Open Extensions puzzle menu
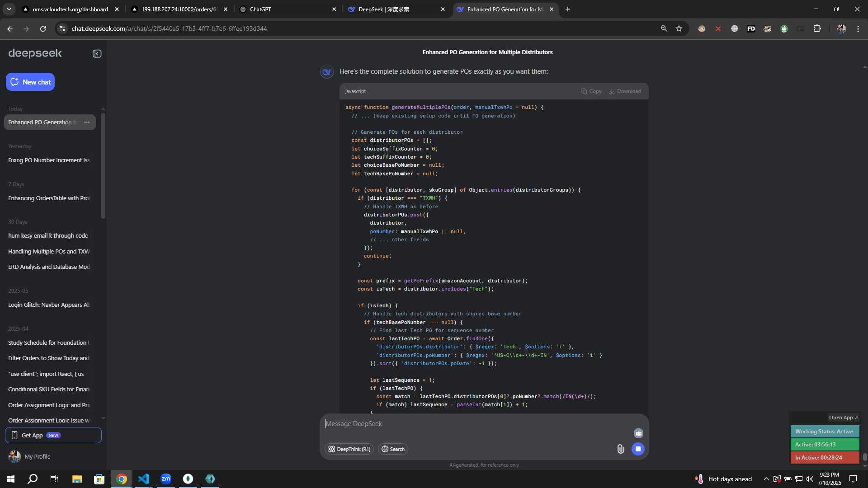 (817, 28)
